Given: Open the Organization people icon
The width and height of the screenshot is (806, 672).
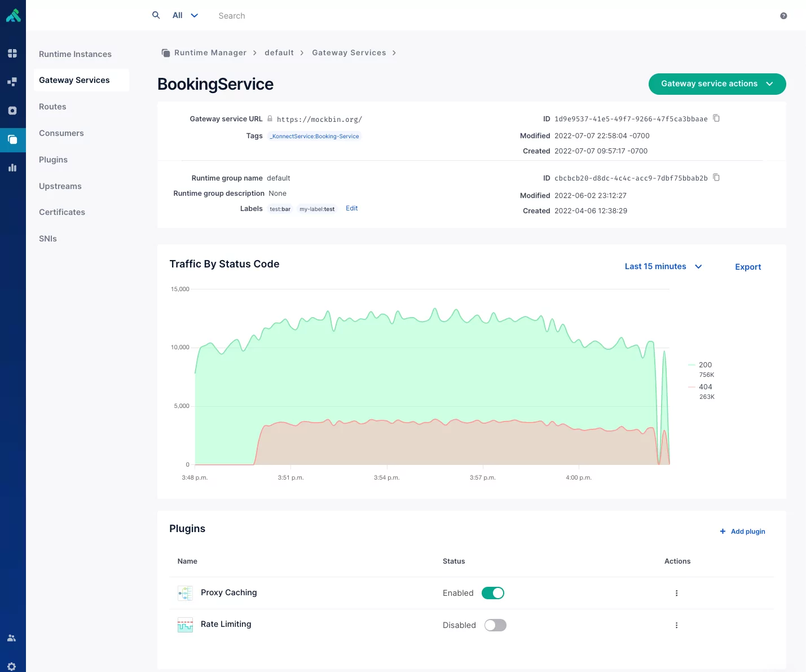Looking at the screenshot, I should tap(12, 638).
